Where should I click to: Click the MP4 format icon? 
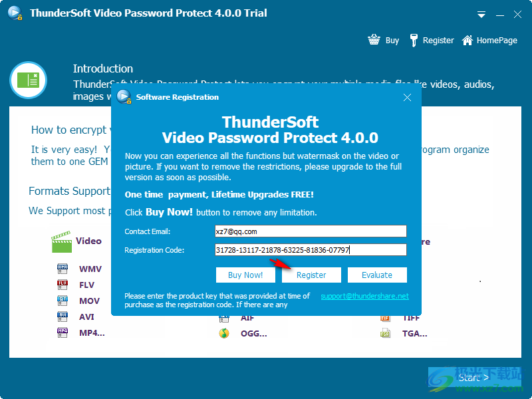click(63, 332)
